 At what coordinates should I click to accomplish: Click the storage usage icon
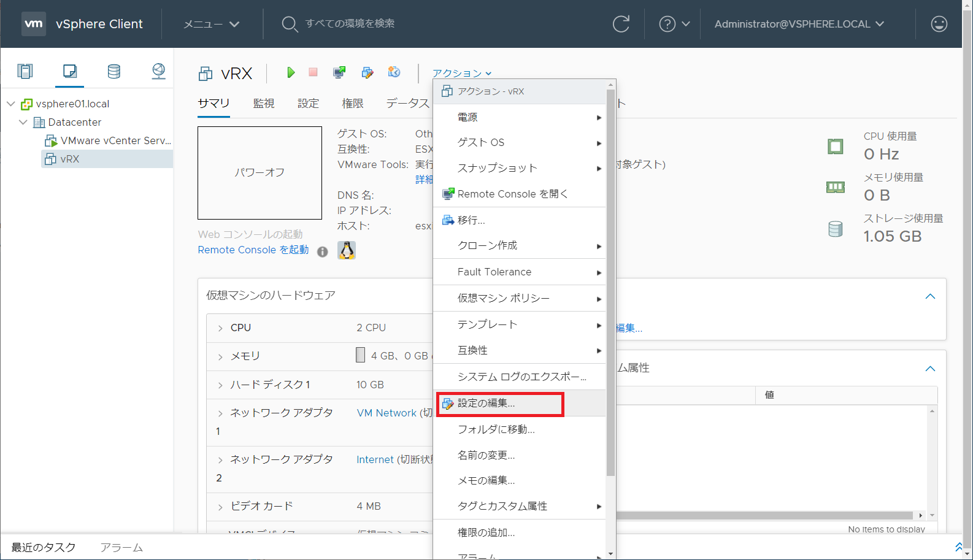[x=835, y=229]
